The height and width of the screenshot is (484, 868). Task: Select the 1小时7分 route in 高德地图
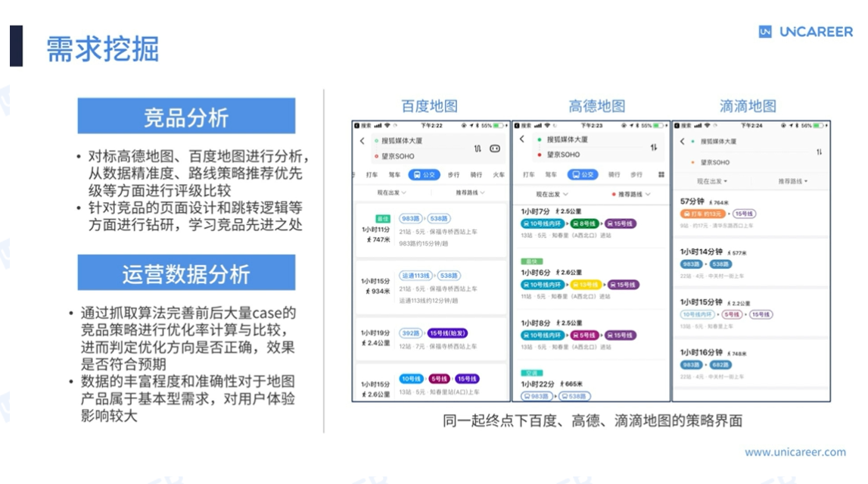[x=591, y=225]
